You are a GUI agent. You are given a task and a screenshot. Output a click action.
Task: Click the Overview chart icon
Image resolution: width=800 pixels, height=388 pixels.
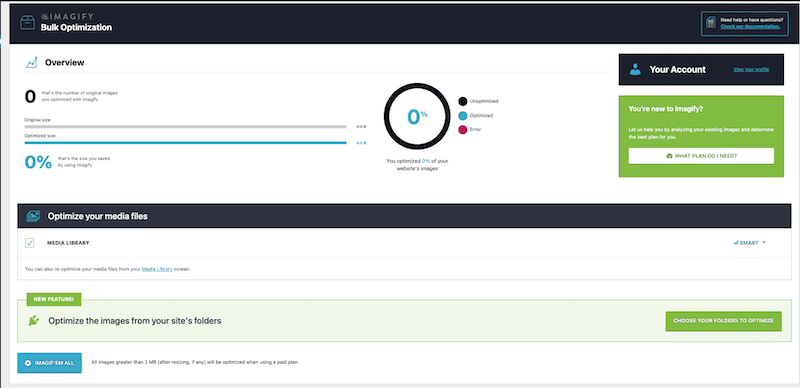click(32, 63)
